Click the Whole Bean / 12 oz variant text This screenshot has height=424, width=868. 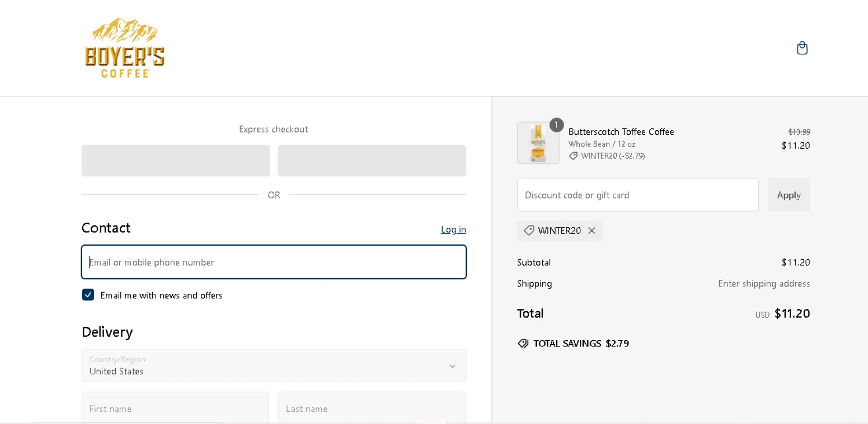coord(602,144)
